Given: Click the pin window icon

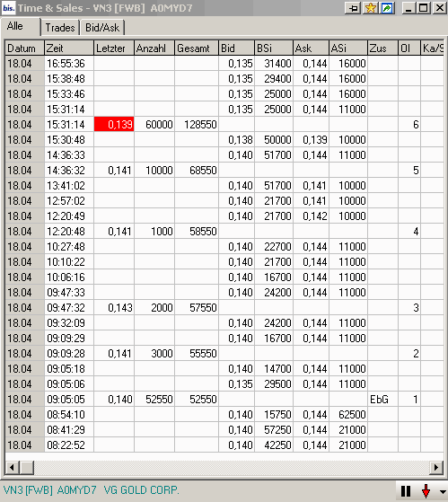Looking at the screenshot, I should (x=353, y=8).
